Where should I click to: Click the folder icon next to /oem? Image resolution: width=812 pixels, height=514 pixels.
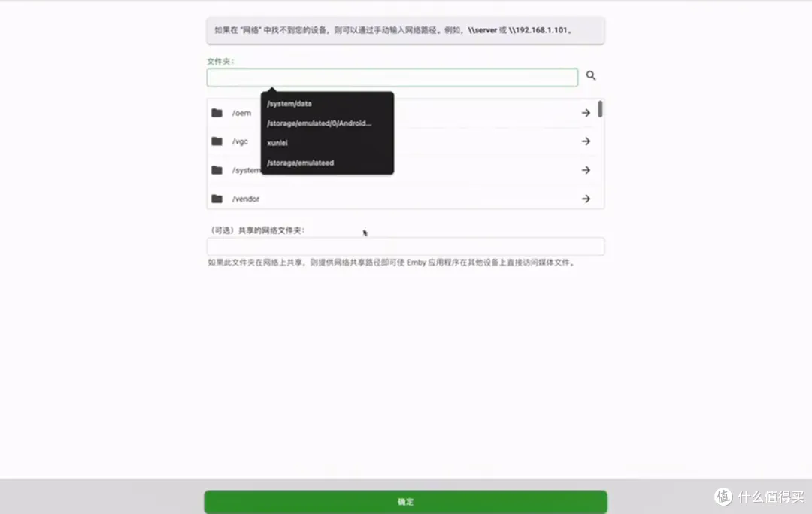coord(217,113)
